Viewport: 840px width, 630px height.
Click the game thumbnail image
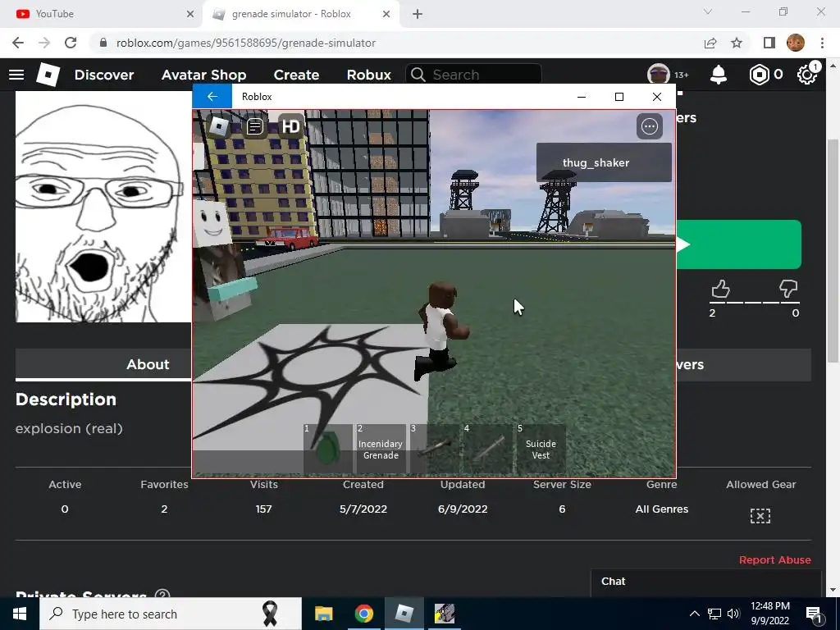click(103, 207)
